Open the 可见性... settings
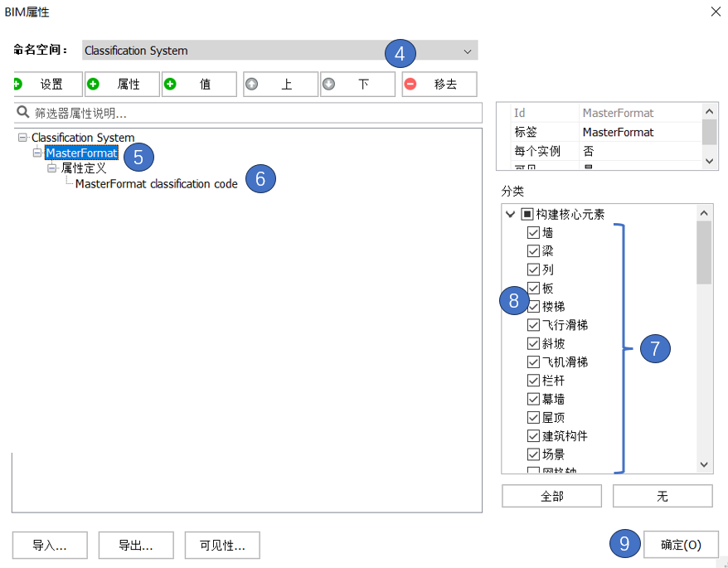Image resolution: width=728 pixels, height=568 pixels. [222, 546]
